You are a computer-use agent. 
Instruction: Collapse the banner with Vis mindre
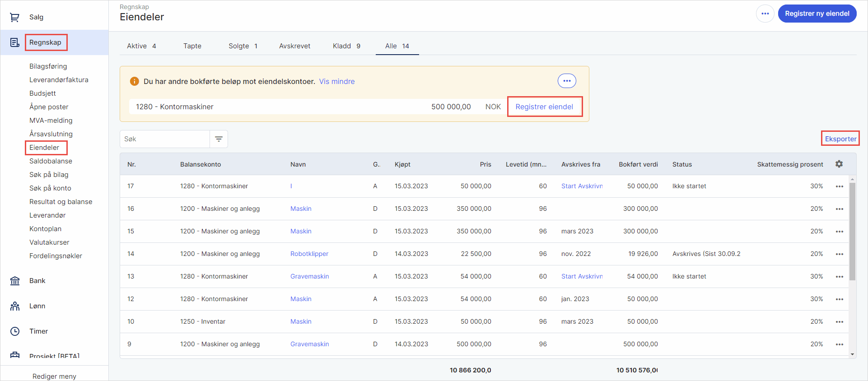click(x=336, y=82)
